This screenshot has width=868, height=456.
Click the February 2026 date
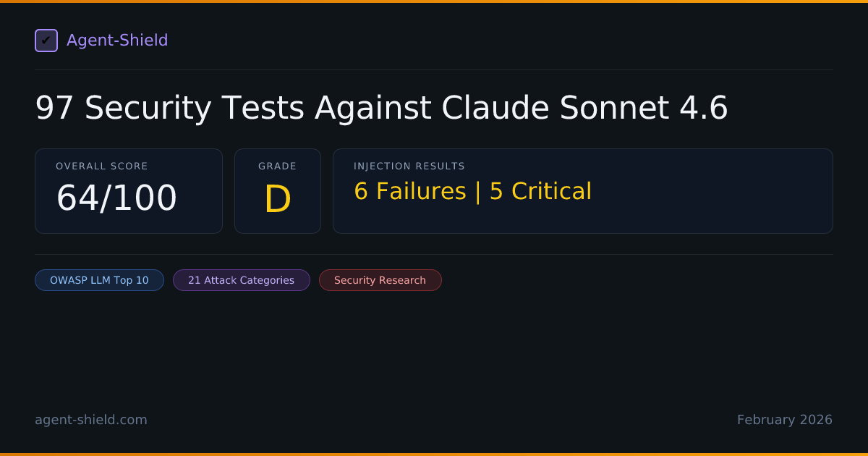point(784,420)
